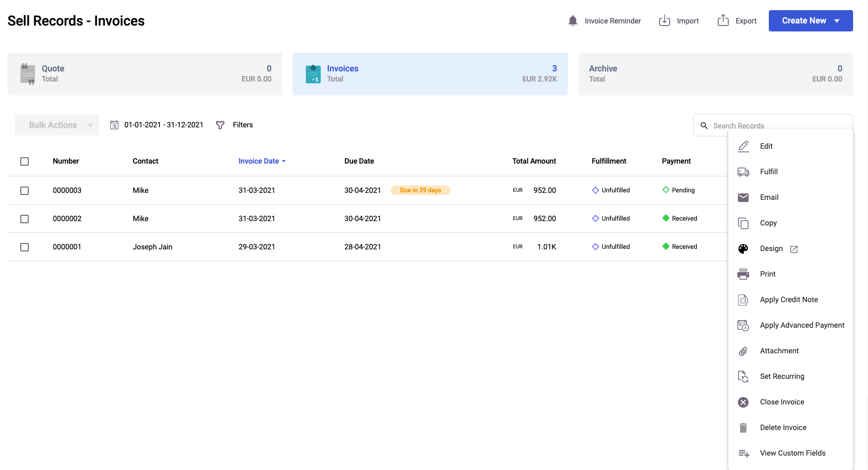Click the Design palette icon
This screenshot has height=470, width=868.
[x=743, y=248]
